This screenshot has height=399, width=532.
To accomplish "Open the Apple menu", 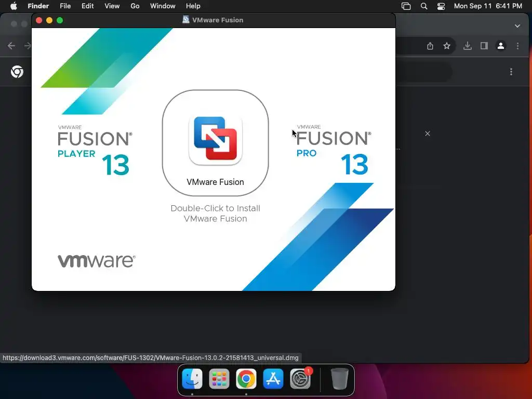I will pos(14,6).
